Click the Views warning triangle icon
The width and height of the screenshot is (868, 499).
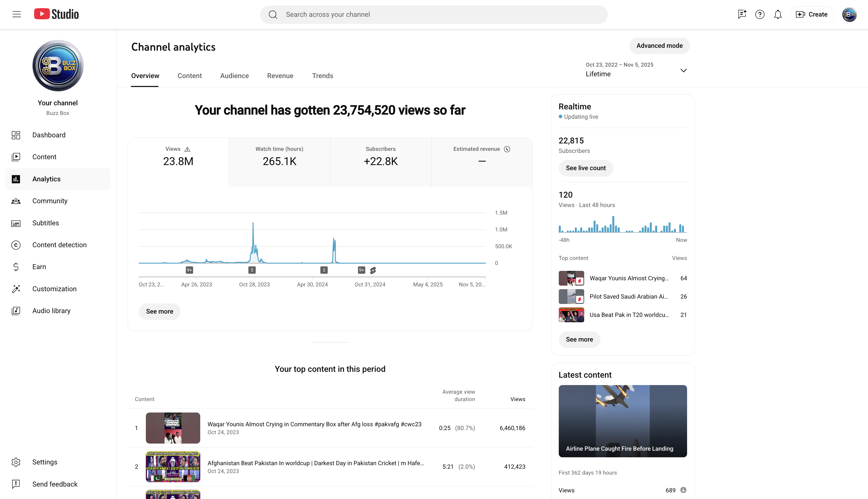coord(187,149)
